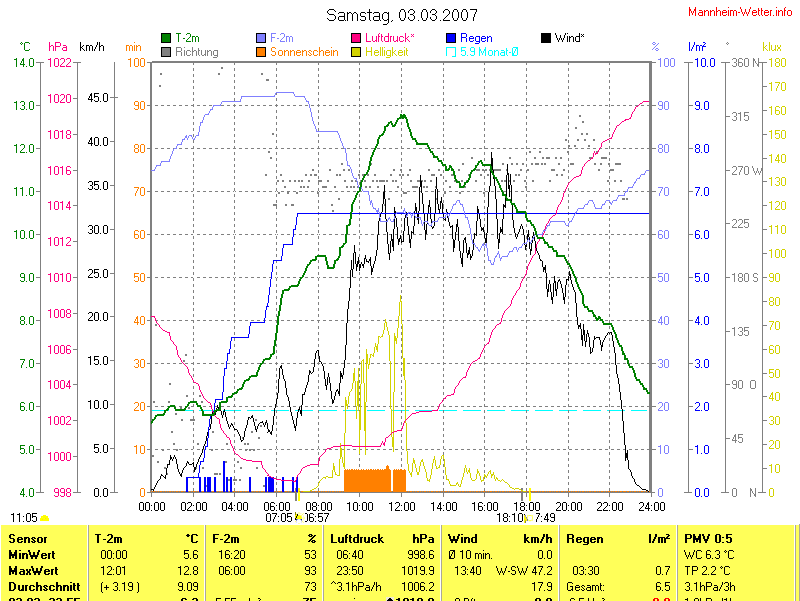Click the average temperature value 9.09

tap(188, 587)
